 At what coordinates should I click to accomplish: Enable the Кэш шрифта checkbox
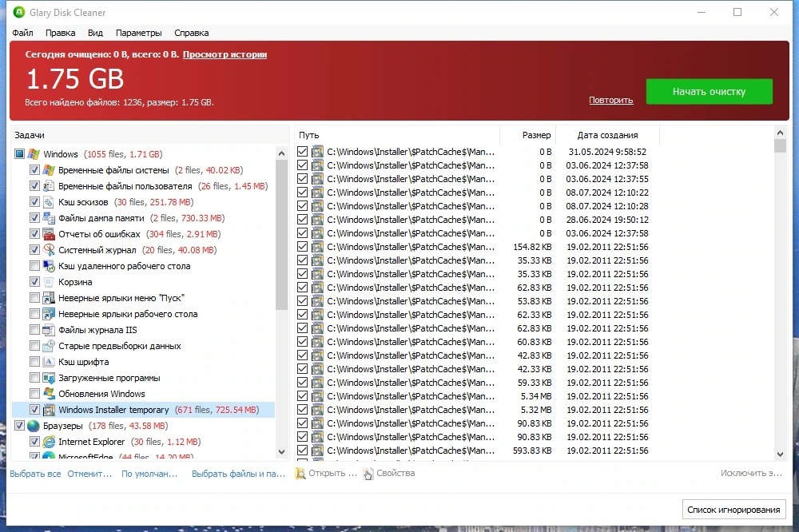(x=34, y=362)
